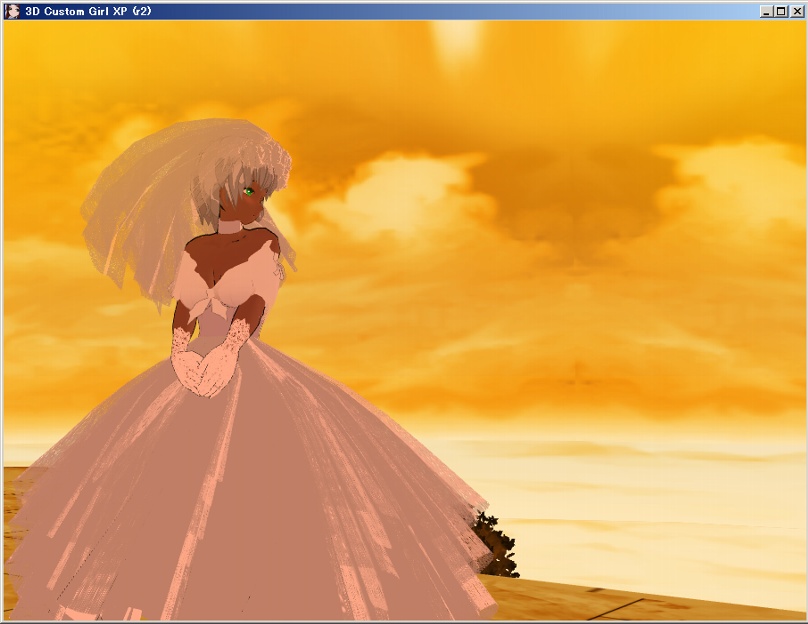
Task: Click the character's silver hair bangs
Action: [225, 195]
